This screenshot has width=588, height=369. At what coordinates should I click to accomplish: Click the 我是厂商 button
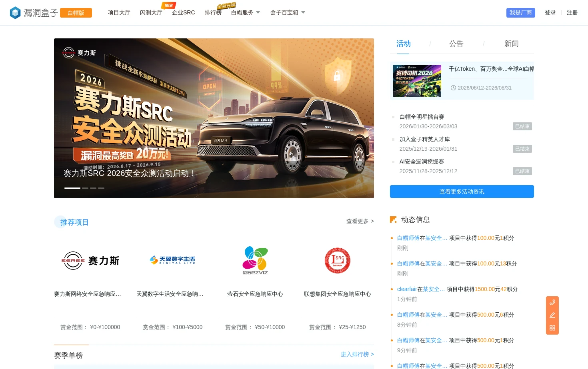(x=521, y=13)
